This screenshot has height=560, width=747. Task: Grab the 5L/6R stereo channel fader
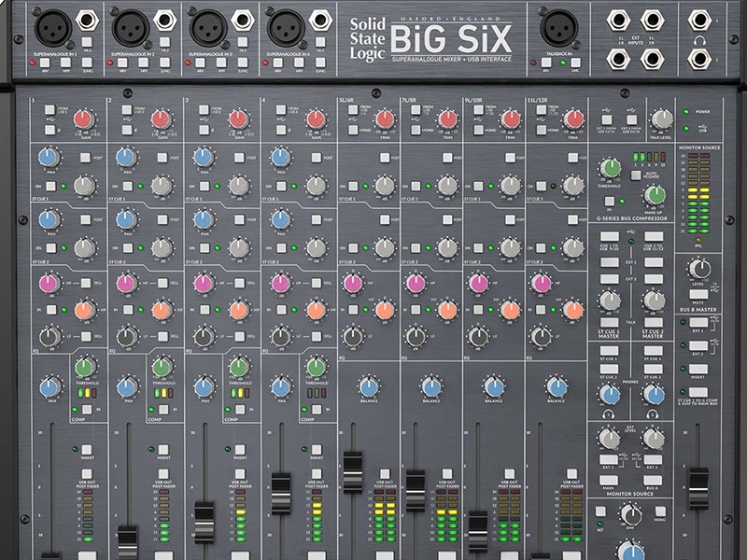pos(353,472)
